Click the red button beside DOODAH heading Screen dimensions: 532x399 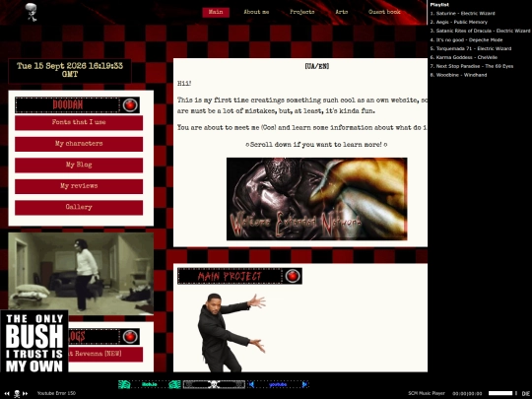point(130,105)
